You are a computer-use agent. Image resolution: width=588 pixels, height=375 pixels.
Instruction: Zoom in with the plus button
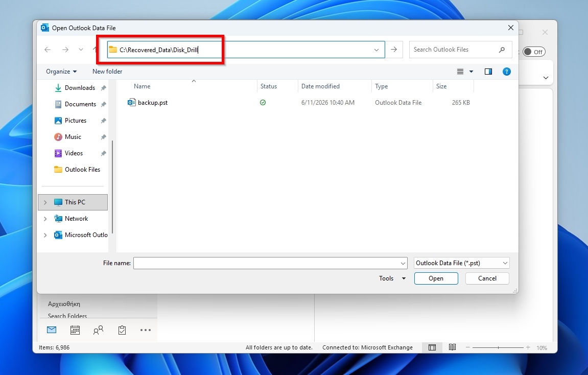(x=528, y=347)
